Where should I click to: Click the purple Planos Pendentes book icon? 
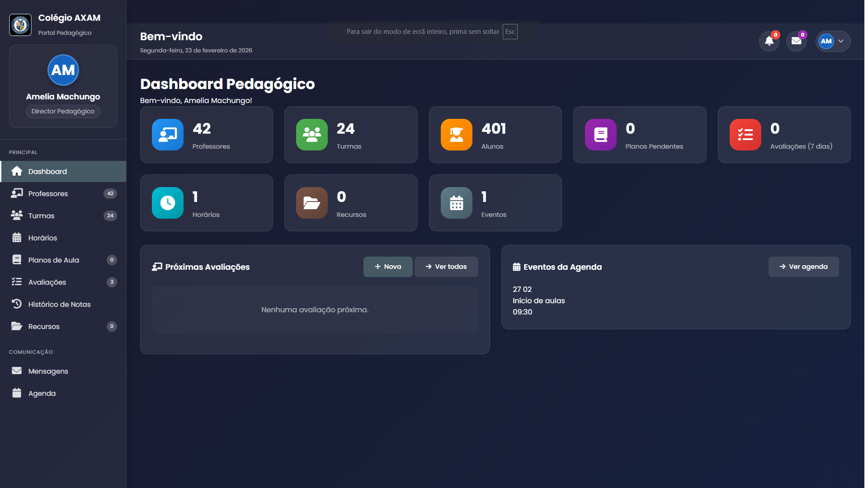tap(601, 135)
